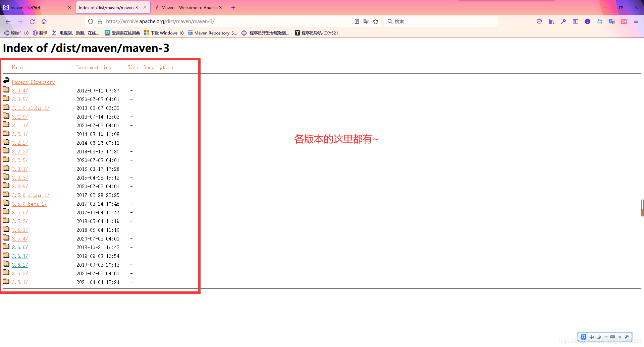Viewport: 644px width, 347px height.
Task: Sort listing by Name column
Action: pos(17,67)
